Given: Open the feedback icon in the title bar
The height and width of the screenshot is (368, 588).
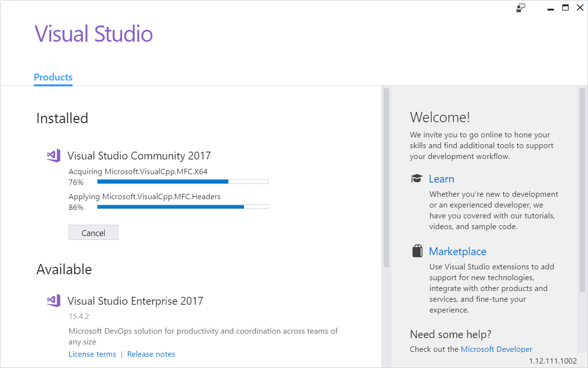Looking at the screenshot, I should point(521,8).
